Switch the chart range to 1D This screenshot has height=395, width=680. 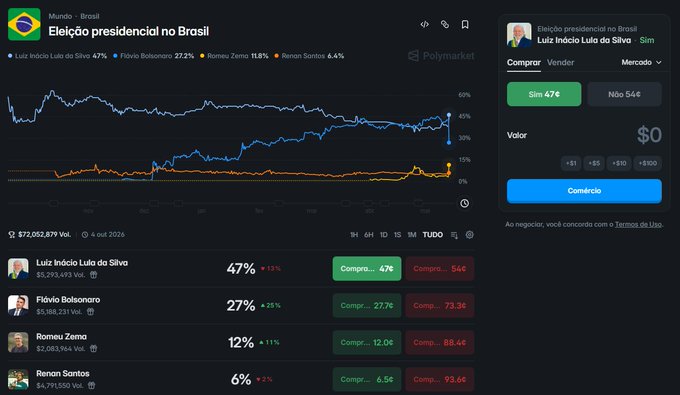pos(383,235)
